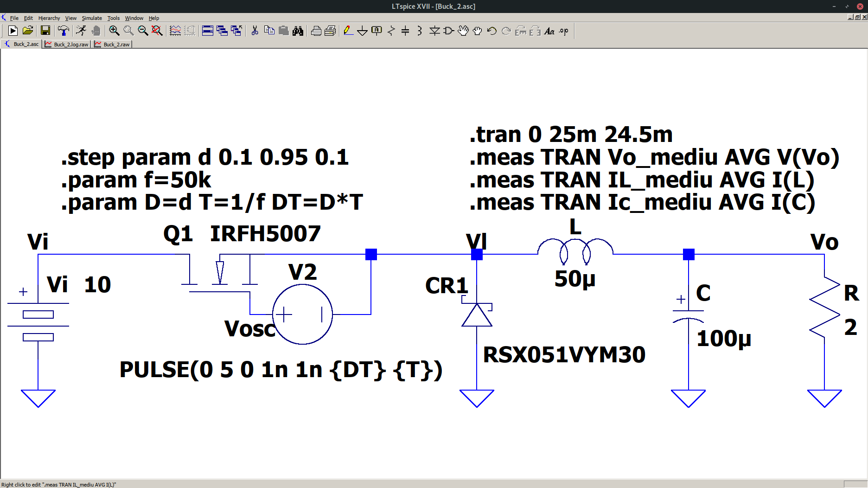Click the Vo net label
The image size is (868, 488).
point(824,242)
